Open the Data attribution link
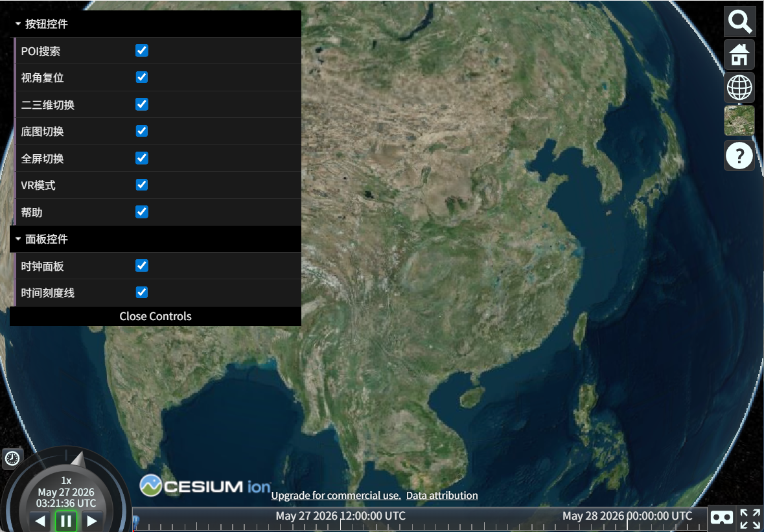The width and height of the screenshot is (764, 532). coord(442,496)
